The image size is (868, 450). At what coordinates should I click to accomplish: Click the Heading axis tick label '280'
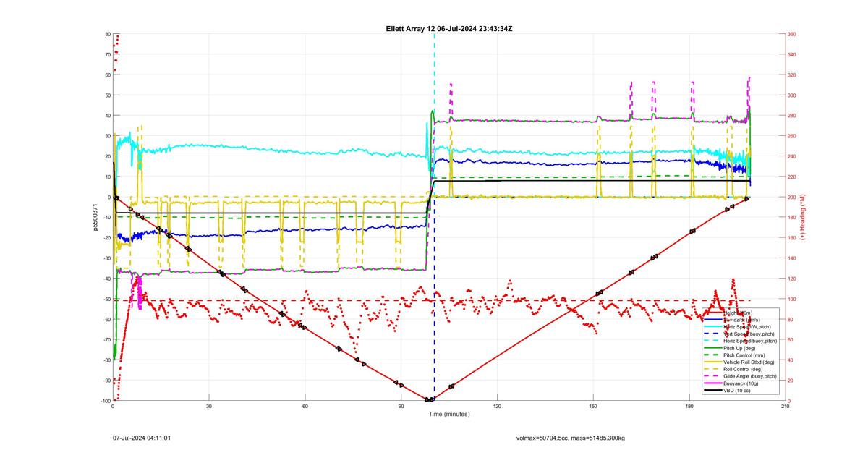click(x=792, y=116)
